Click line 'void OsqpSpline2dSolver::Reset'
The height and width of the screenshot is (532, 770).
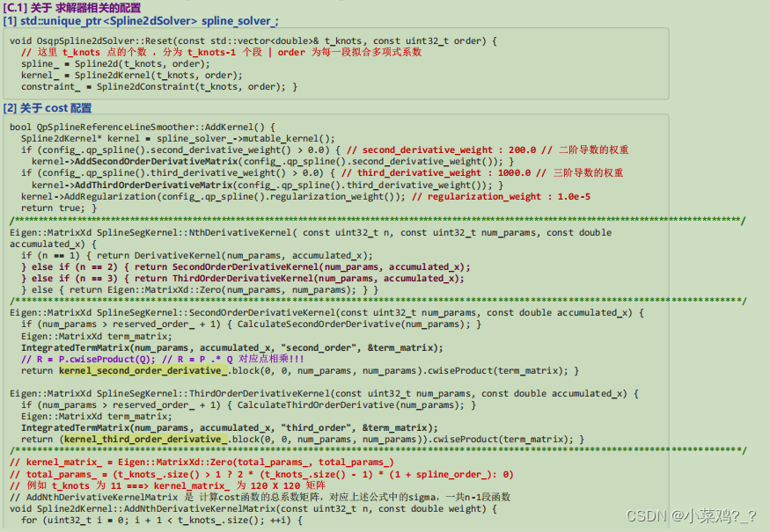(253, 40)
